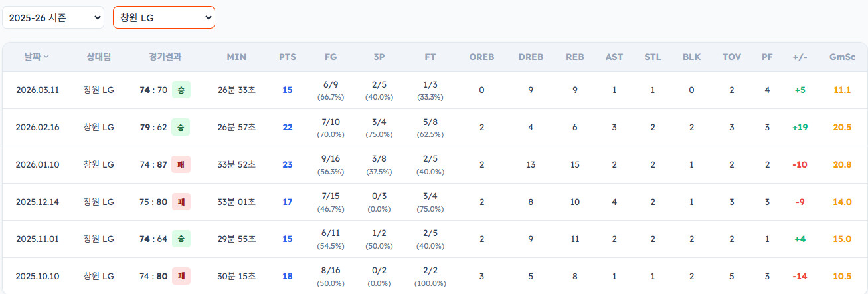Click the 승 badge in the 2026.03.11 row
868x294 pixels.
tap(181, 90)
